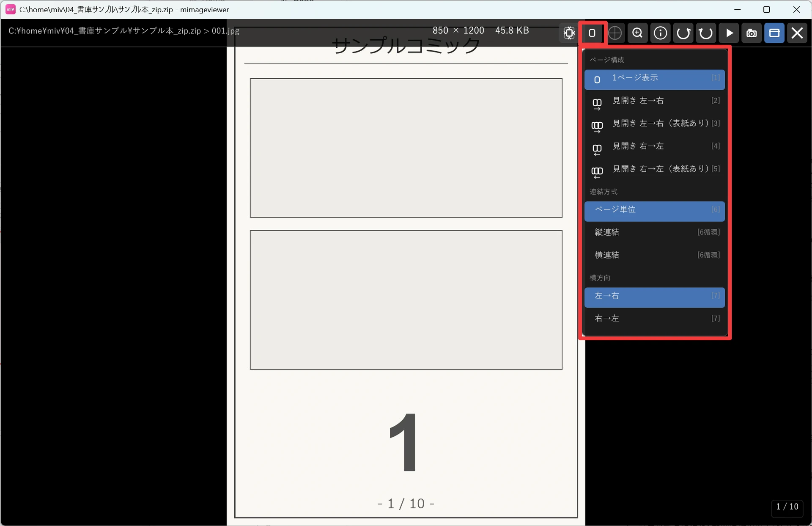Select 左→右 horizontal direction
Viewport: 812px width, 526px height.
click(x=654, y=297)
